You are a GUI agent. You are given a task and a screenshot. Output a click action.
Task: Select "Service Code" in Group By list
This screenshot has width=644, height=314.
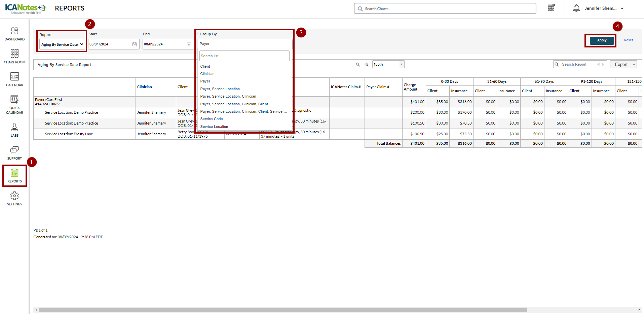click(x=212, y=119)
